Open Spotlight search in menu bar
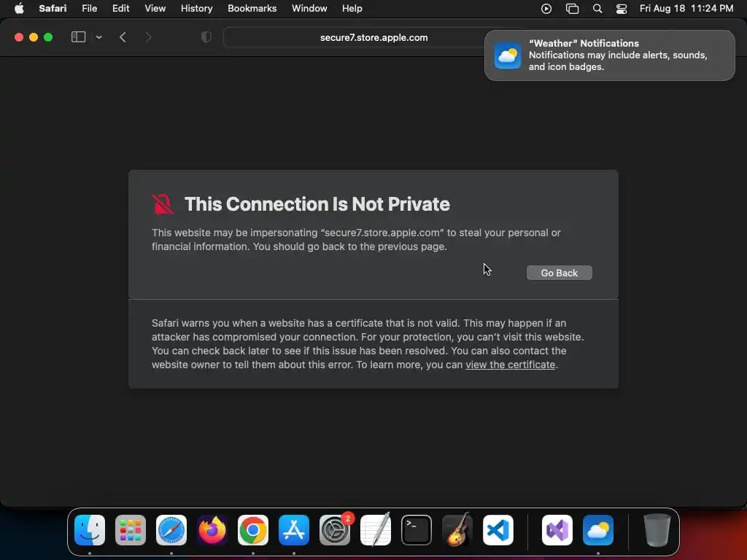747x560 pixels. 597,9
